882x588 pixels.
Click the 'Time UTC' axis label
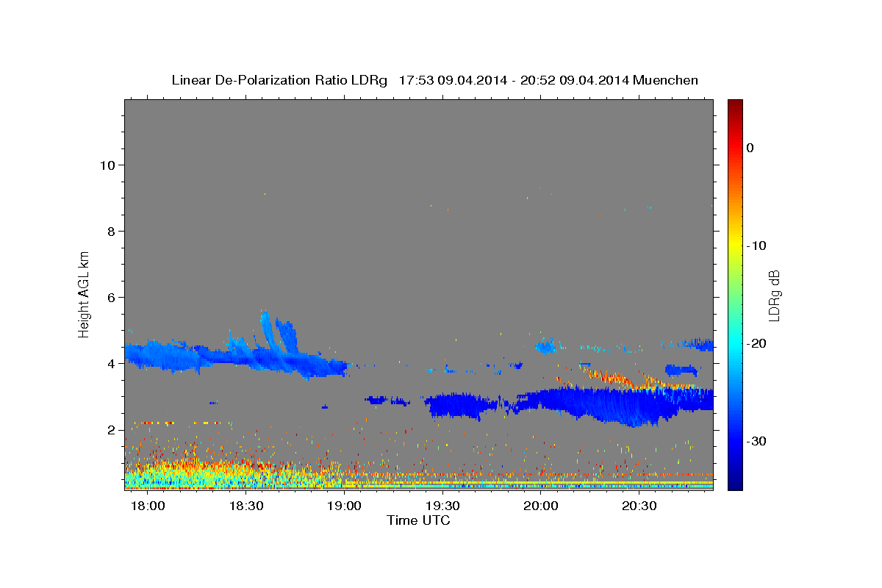pos(418,520)
